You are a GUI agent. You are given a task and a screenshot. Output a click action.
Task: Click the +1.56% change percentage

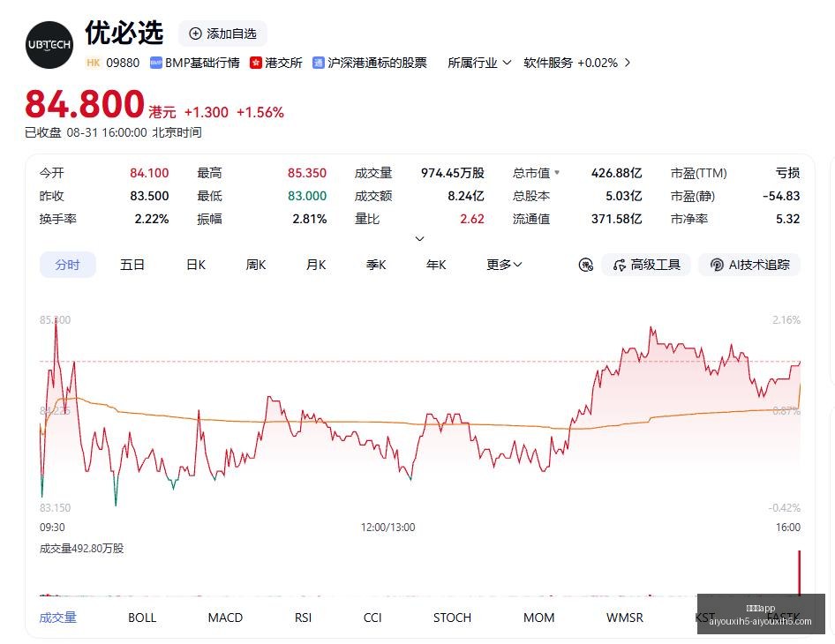coord(260,112)
